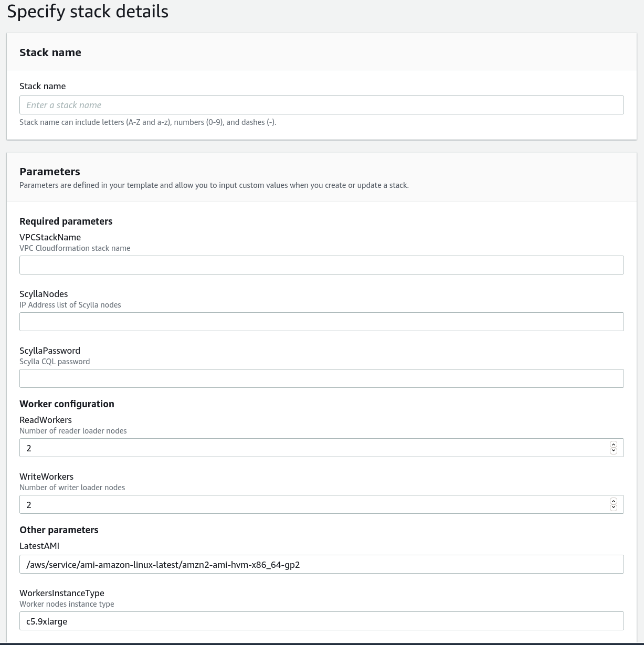Focus the Stack name input field
The width and height of the screenshot is (644, 645).
pyautogui.click(x=321, y=105)
